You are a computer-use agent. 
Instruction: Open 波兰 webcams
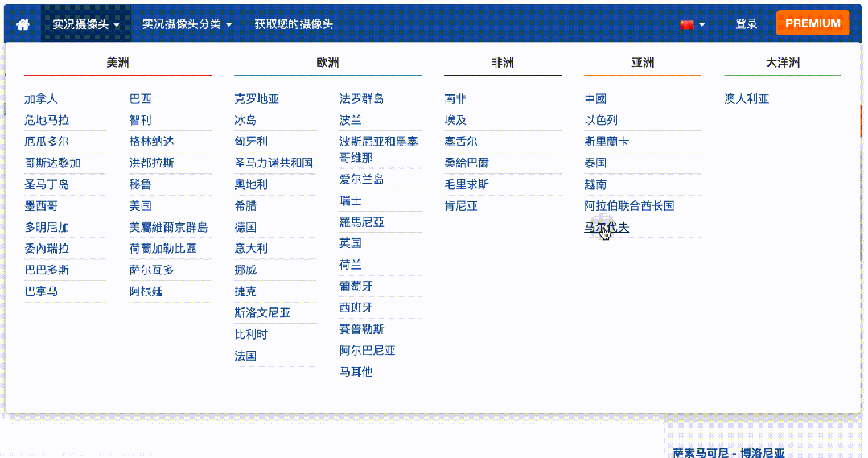tap(351, 120)
